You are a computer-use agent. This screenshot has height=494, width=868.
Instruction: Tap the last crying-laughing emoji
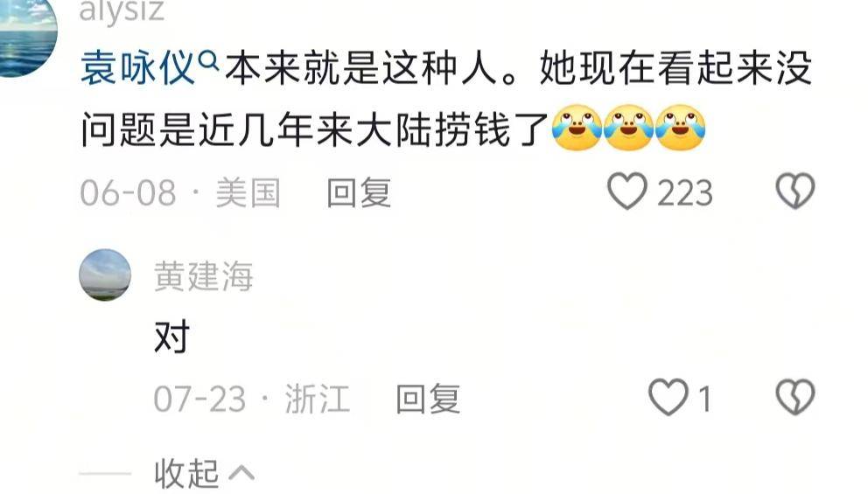681,128
